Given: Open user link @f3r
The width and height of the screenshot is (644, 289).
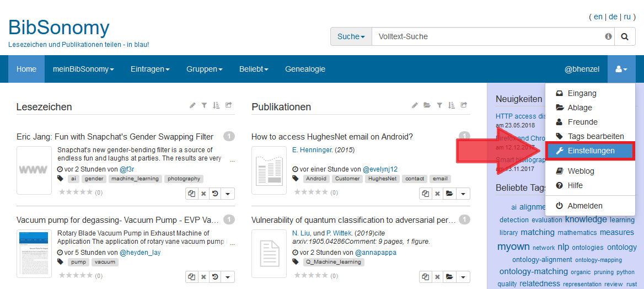Looking at the screenshot, I should (127, 169).
